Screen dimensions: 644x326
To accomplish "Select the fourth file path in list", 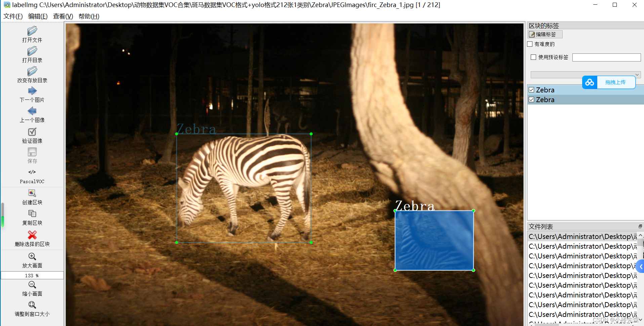I will coord(582,266).
